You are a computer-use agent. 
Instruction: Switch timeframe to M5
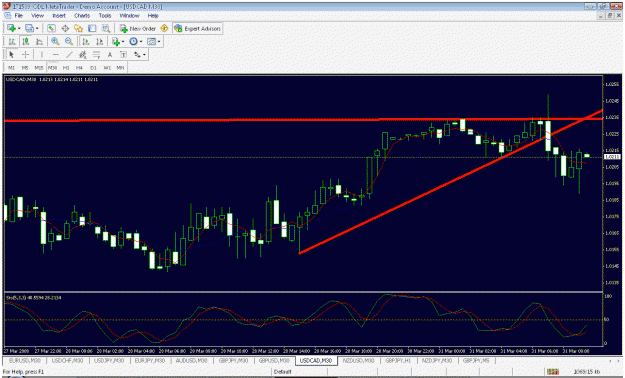[25, 68]
